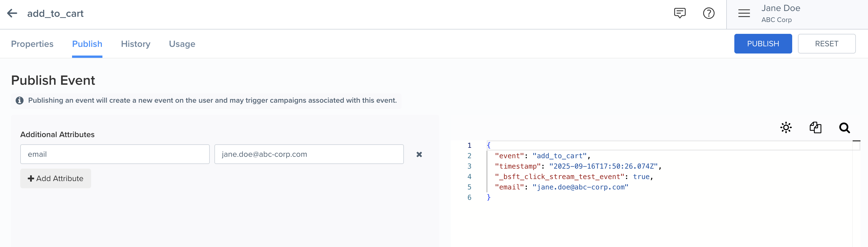868x247 pixels.
Task: Click the "_bsft_click_stream_test_event" JSON line
Action: 574,176
